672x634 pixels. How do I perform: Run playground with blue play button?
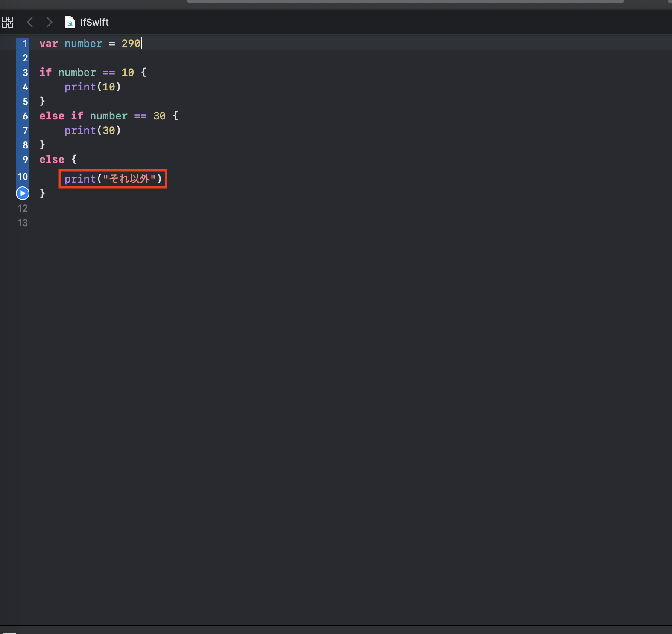click(23, 193)
